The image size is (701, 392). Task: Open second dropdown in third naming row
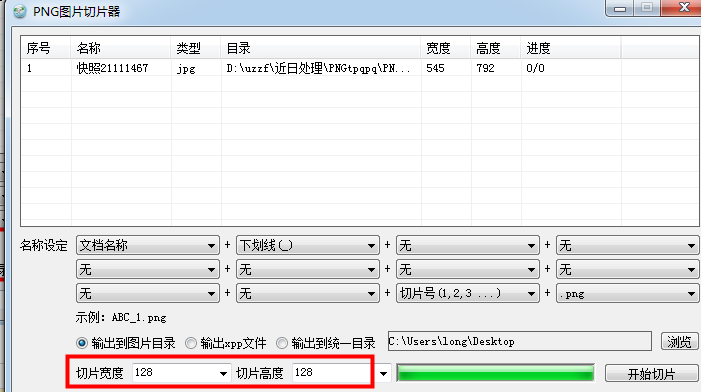pyautogui.click(x=308, y=294)
